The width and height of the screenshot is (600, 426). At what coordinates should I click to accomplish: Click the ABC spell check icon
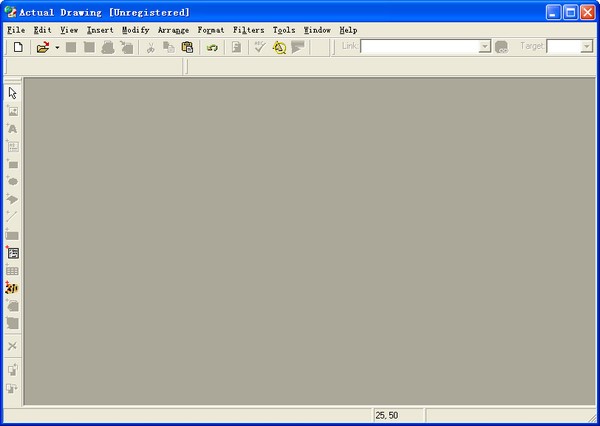(x=260, y=47)
